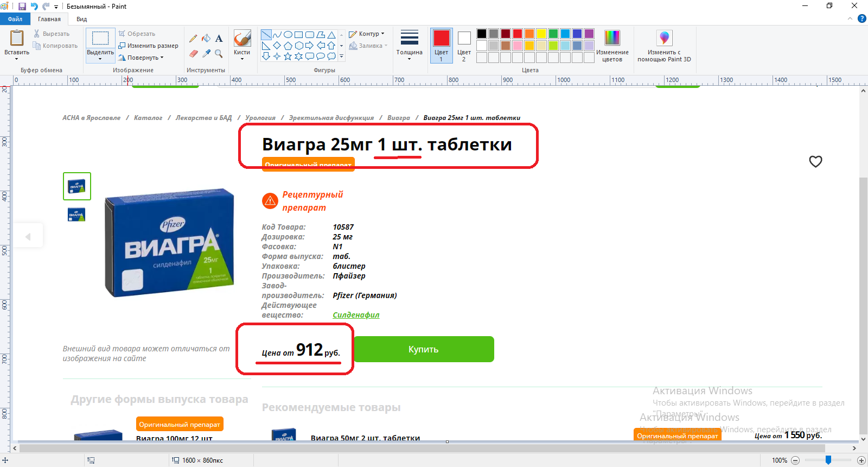Screen dimensions: 868x467
Task: Click the zoom out minus button
Action: pos(795,460)
